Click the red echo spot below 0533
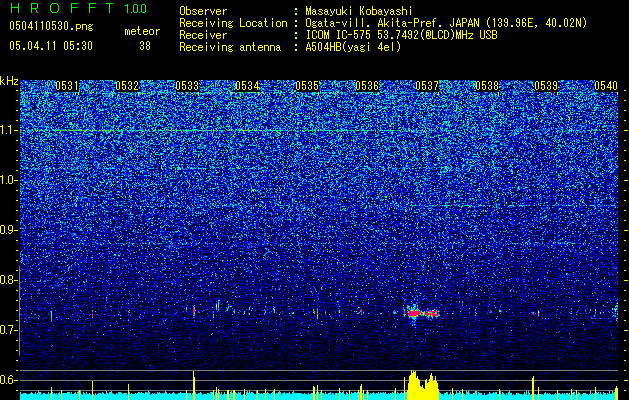The width and height of the screenshot is (629, 400). 194,311
